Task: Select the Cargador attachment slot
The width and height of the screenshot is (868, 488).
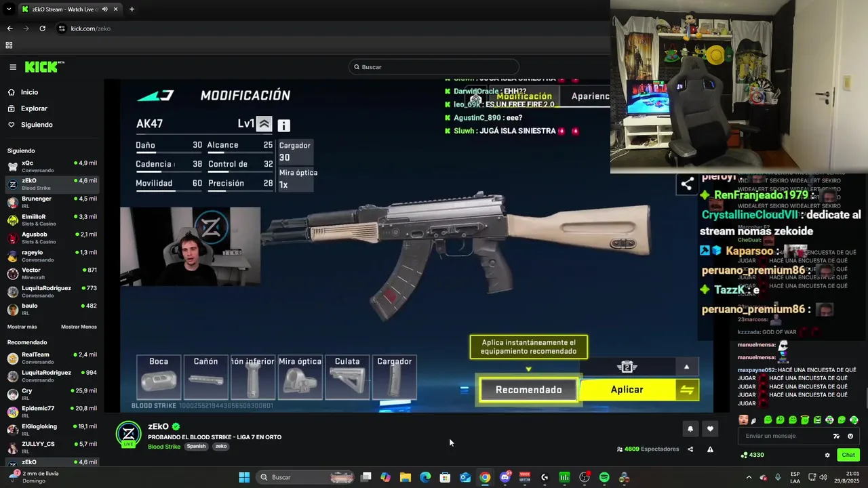Action: pyautogui.click(x=394, y=378)
